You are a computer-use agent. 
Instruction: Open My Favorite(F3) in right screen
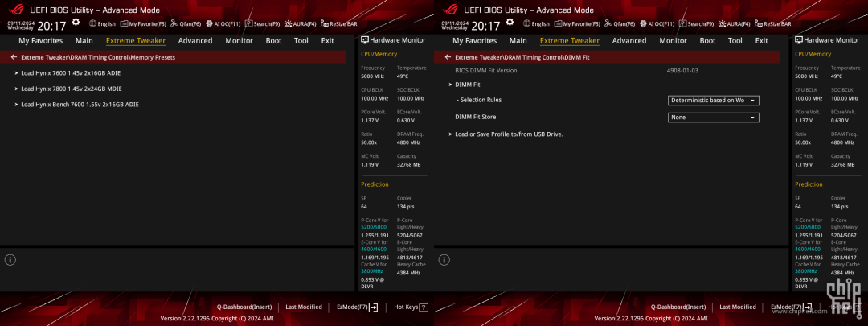pyautogui.click(x=577, y=24)
